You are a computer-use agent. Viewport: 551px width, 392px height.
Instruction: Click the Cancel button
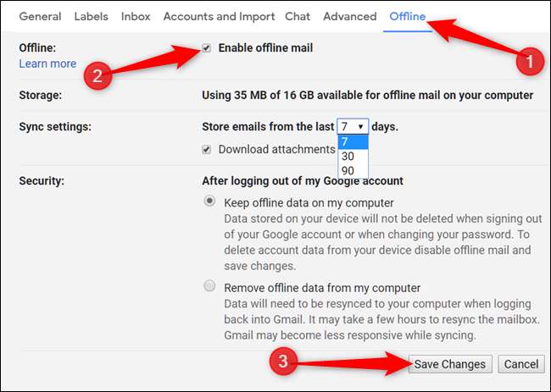click(x=520, y=364)
